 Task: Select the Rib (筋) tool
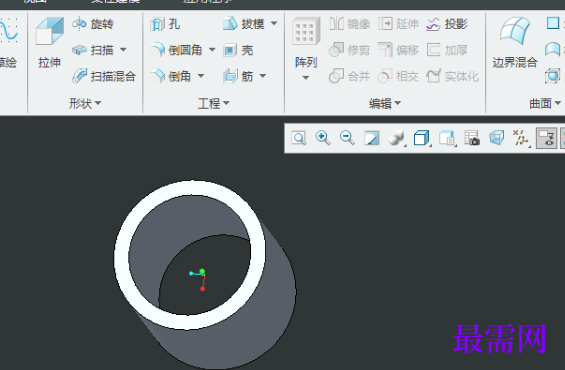tap(238, 76)
